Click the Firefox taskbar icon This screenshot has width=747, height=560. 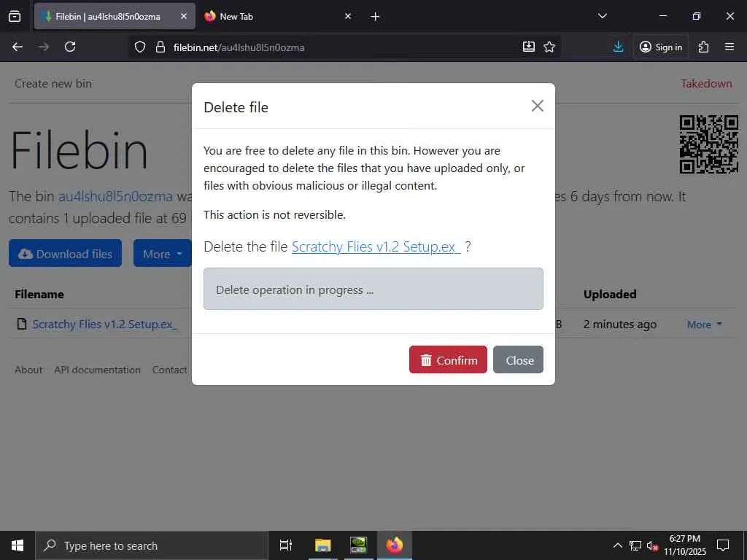tap(395, 545)
